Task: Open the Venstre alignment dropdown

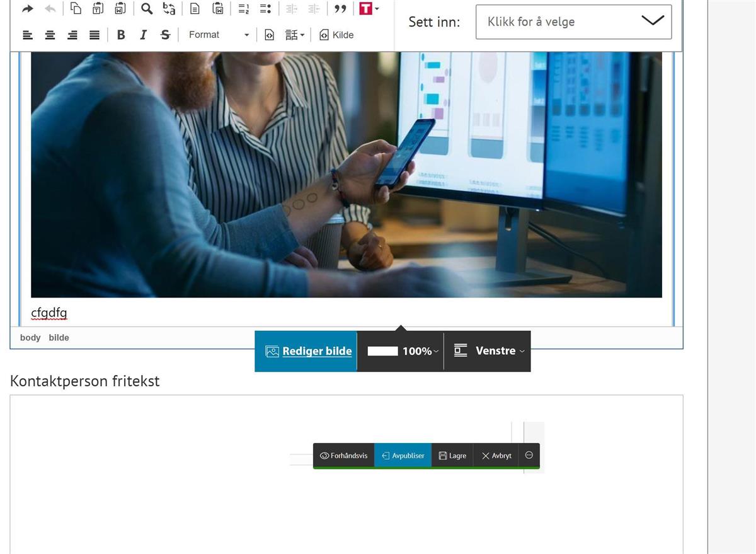Action: coord(489,351)
